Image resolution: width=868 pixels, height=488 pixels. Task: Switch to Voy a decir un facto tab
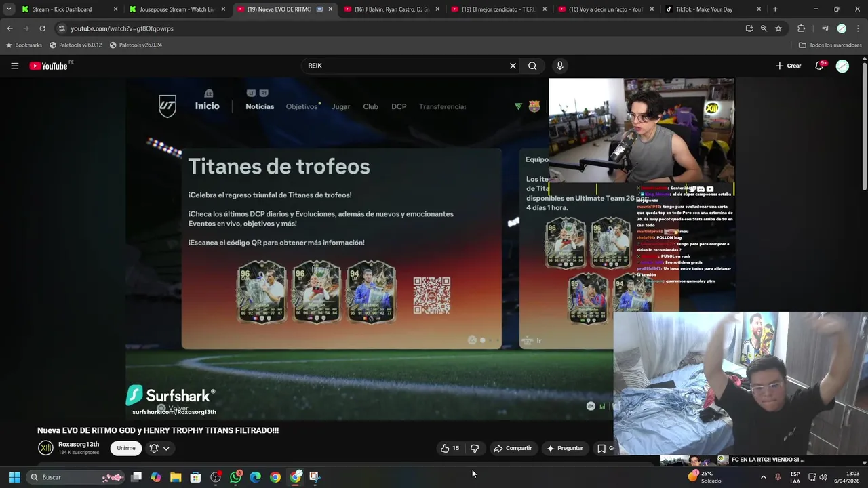(x=606, y=9)
